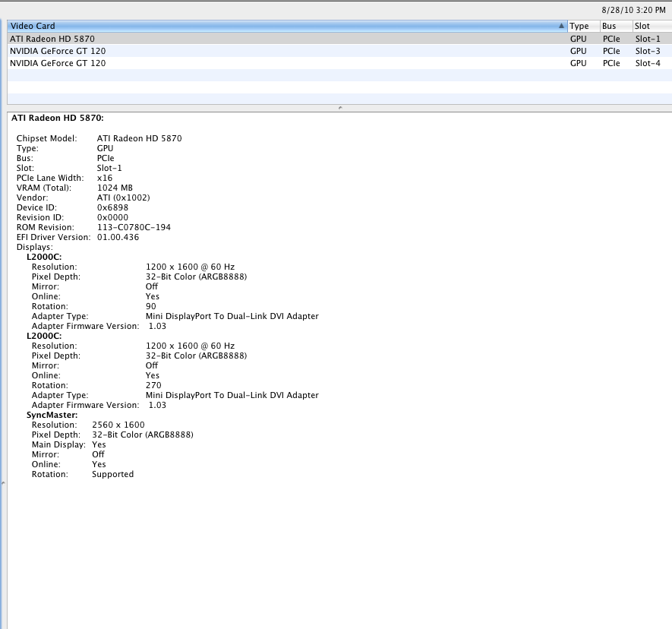Click the PCIe bus cell for Slot-4 row
This screenshot has height=629, width=672.
tap(611, 63)
